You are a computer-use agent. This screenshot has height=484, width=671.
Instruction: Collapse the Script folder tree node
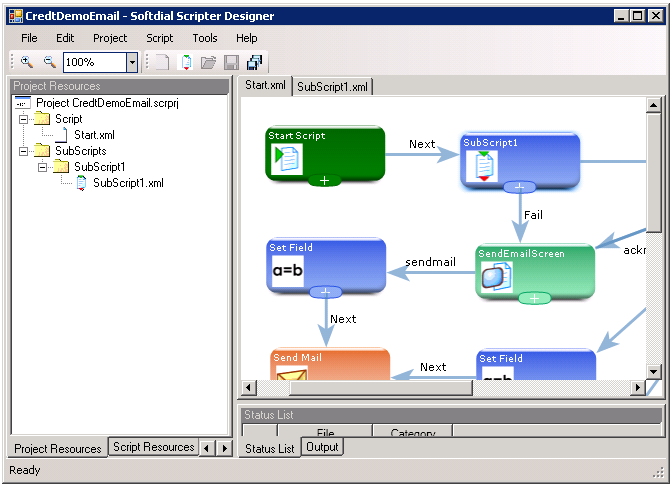24,119
